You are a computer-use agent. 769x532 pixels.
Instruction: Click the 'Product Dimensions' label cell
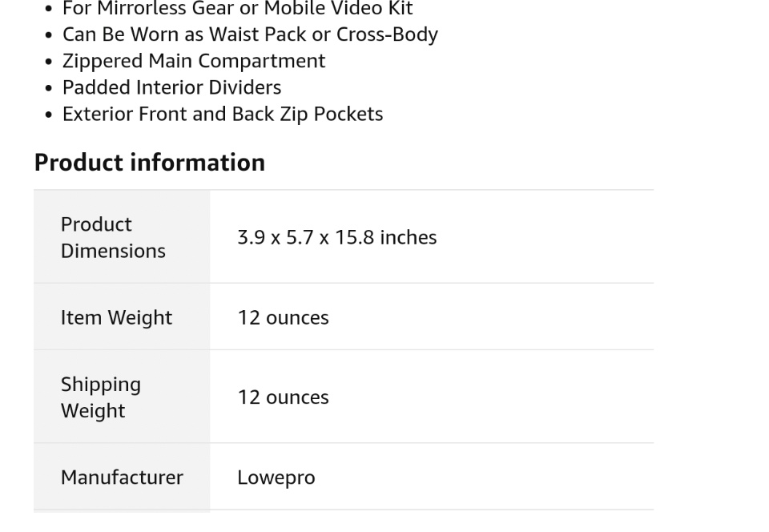coord(113,237)
